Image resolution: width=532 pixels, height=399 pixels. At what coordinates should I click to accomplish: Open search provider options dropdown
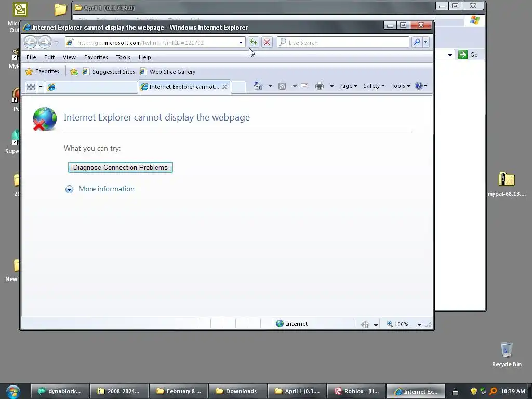point(426,42)
